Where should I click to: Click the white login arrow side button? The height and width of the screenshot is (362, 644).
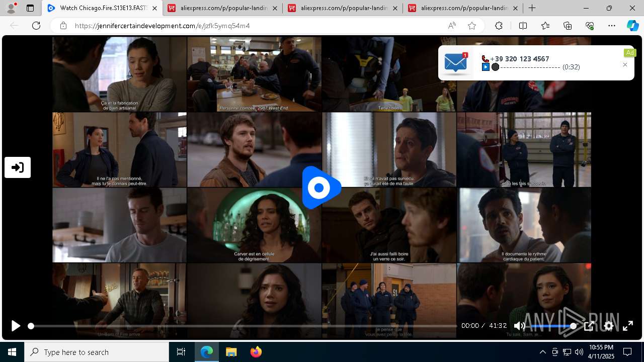[18, 167]
